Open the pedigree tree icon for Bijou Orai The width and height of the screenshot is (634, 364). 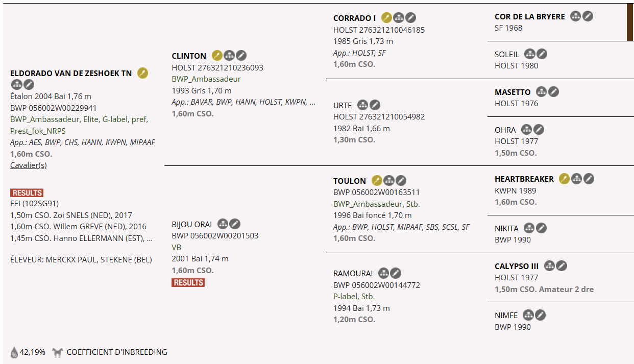(x=223, y=224)
